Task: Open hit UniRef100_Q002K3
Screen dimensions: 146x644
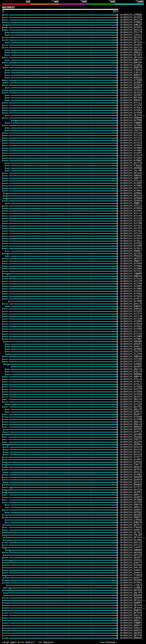Action: tap(131, 17)
